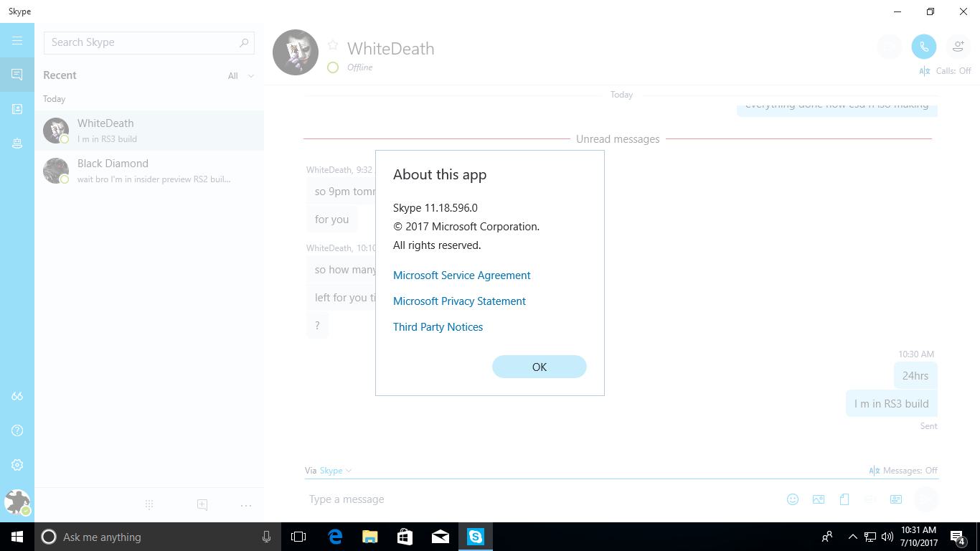Start a new chat with plus icon

(202, 505)
